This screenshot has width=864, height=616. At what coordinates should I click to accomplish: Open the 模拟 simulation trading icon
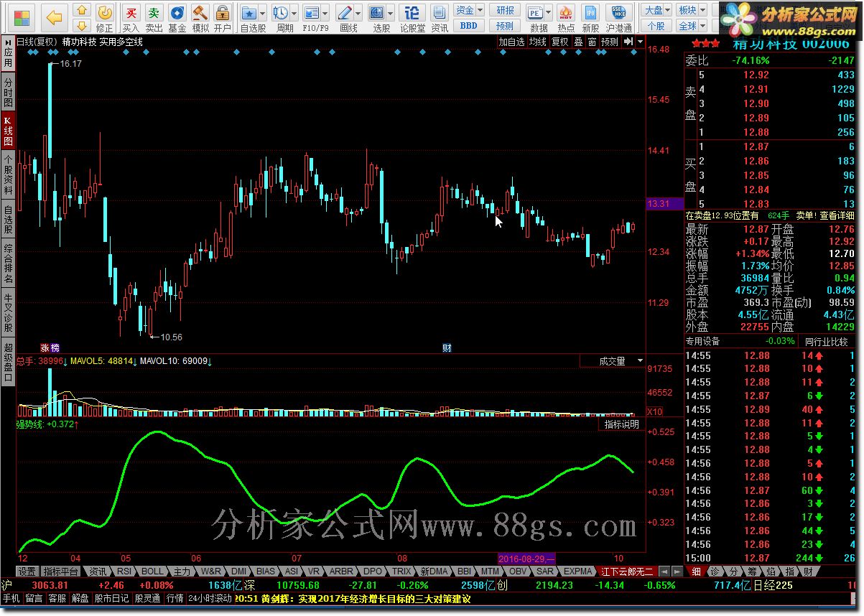[x=200, y=17]
